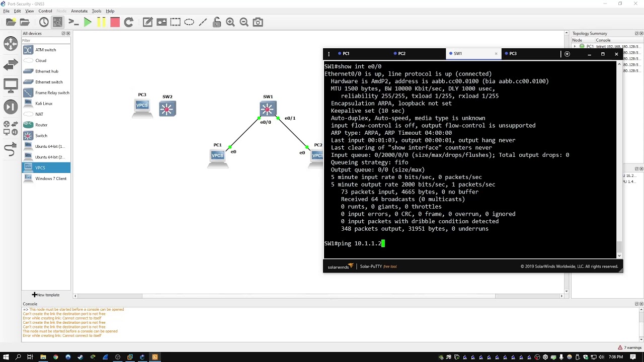Viewport: 644px width, 362px height.
Task: Browse all devices in sidebar
Action: pos(11,128)
